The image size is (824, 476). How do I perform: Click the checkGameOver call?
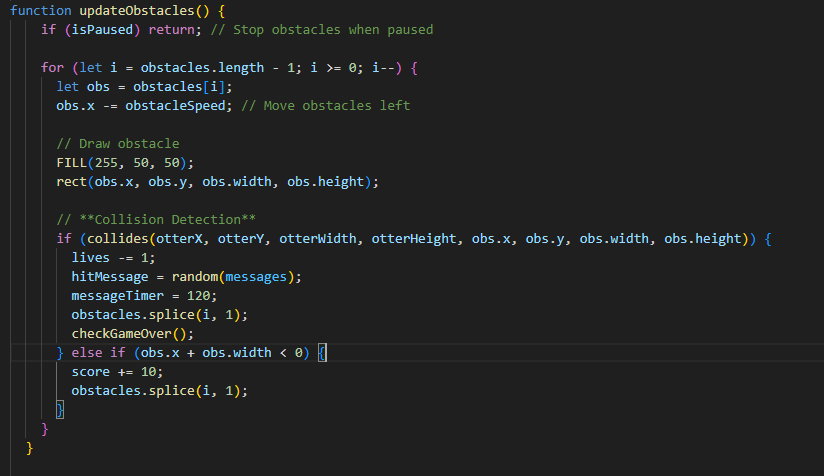click(118, 333)
